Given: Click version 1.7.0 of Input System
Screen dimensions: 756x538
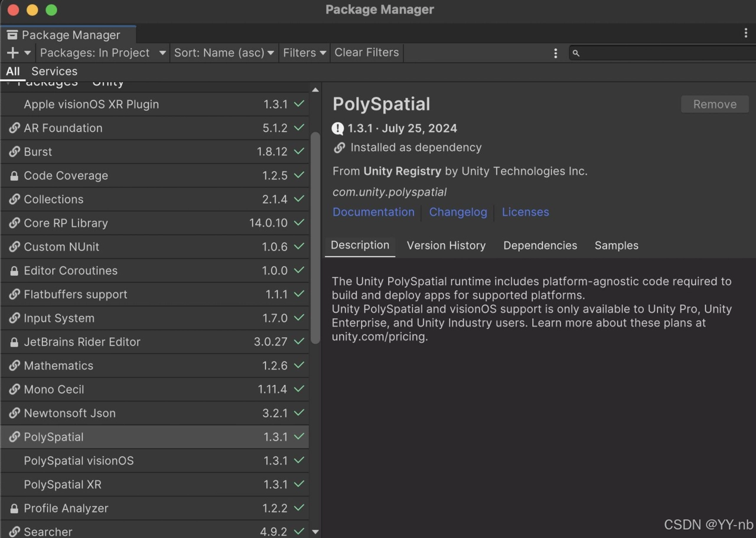Looking at the screenshot, I should [275, 318].
